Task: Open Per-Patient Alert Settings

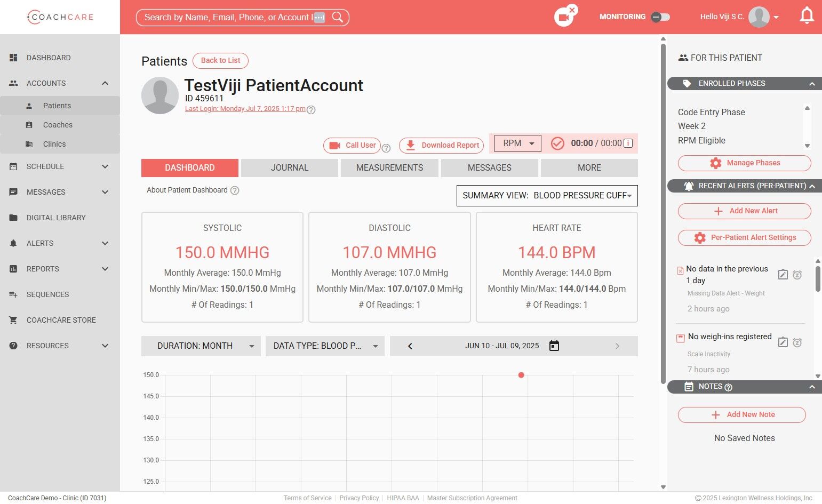Action: pyautogui.click(x=745, y=238)
